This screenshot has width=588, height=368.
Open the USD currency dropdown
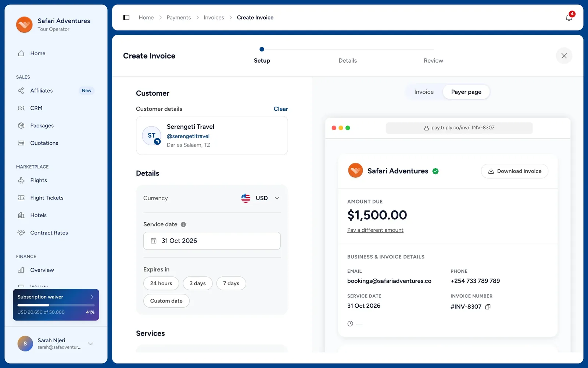click(261, 198)
